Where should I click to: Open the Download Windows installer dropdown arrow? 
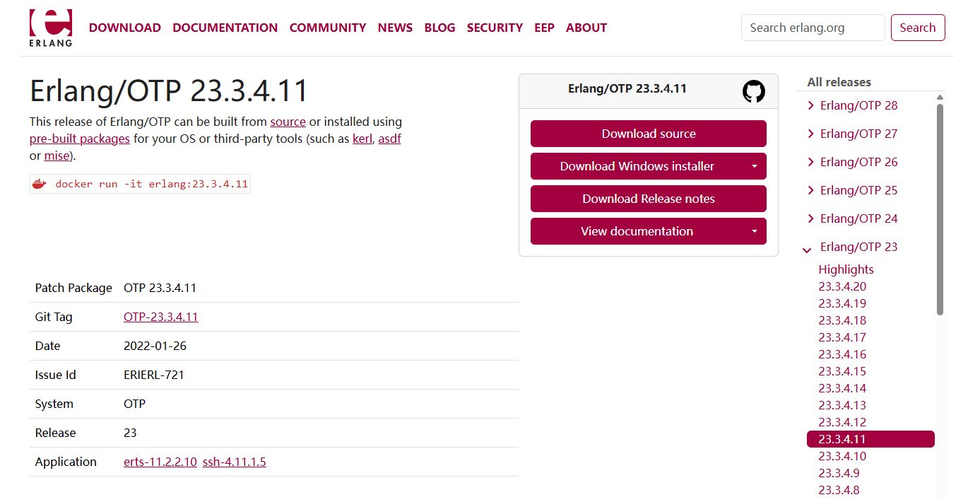pyautogui.click(x=754, y=166)
